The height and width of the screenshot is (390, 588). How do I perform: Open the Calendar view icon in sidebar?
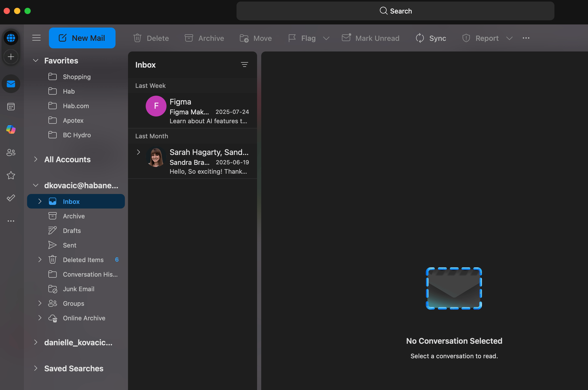11,107
